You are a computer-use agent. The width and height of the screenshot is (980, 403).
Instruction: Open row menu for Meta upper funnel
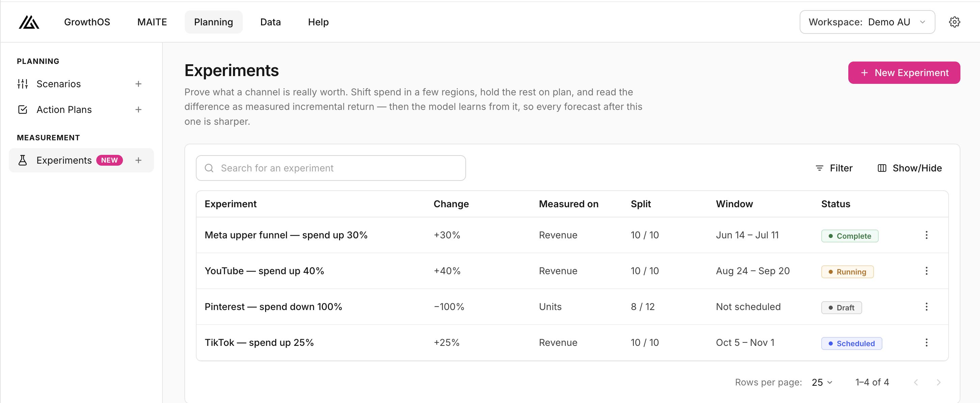click(x=926, y=235)
